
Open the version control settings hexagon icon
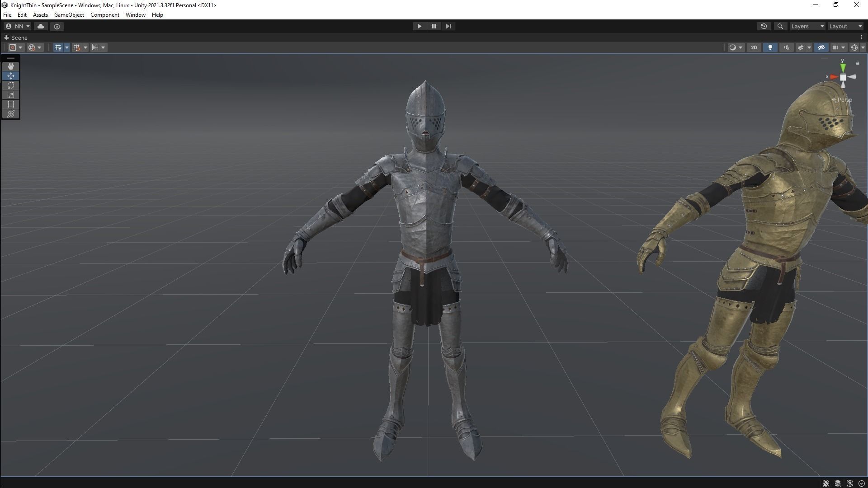(x=57, y=26)
